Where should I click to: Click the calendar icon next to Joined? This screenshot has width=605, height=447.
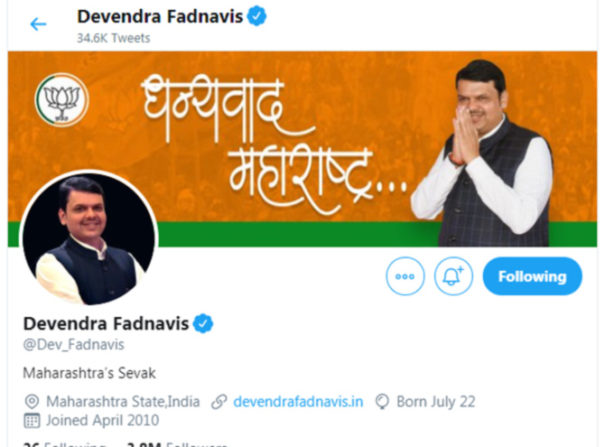click(x=32, y=420)
